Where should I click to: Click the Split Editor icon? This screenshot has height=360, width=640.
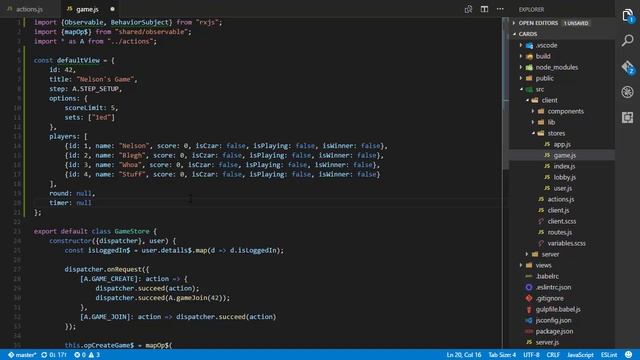[484, 9]
